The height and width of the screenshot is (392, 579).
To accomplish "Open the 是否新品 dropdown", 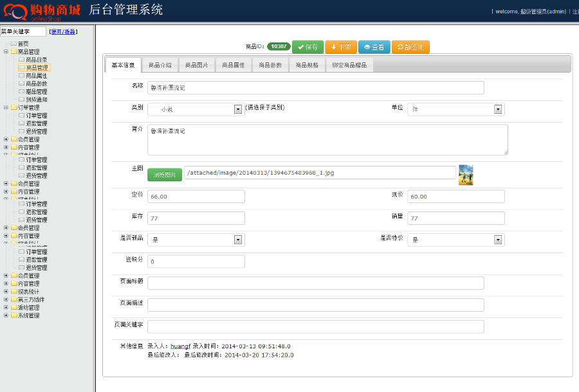I will pyautogui.click(x=196, y=240).
